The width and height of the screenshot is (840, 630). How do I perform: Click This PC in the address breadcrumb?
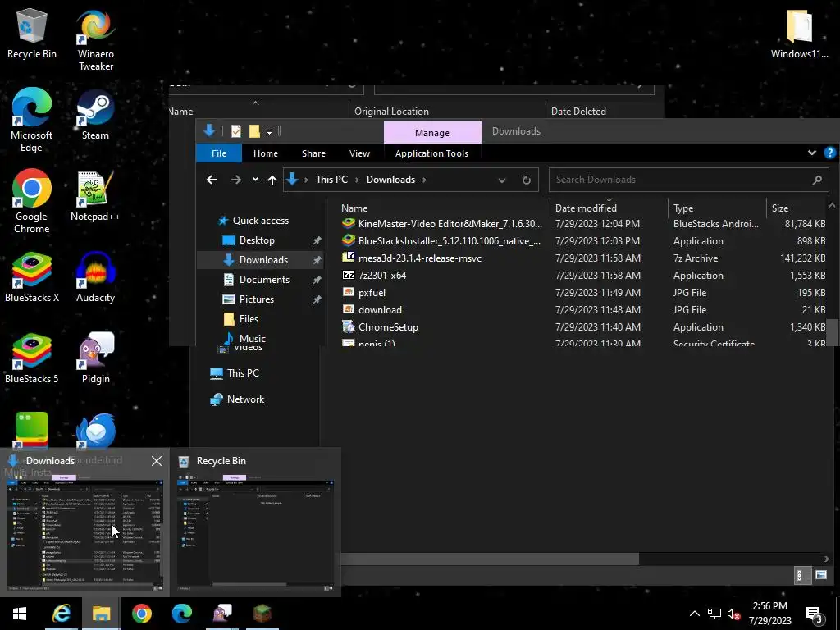pos(331,180)
